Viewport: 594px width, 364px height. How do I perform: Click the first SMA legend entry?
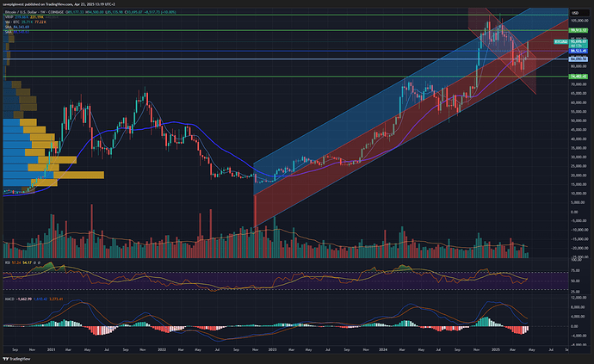9,27
